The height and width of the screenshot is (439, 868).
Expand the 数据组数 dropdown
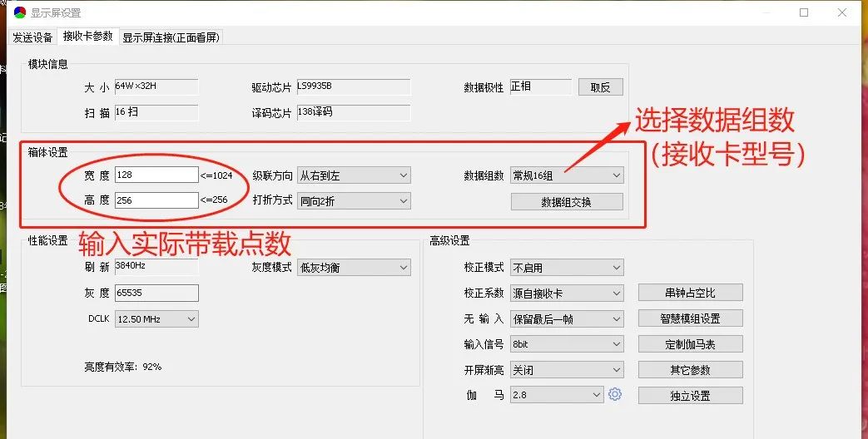567,175
